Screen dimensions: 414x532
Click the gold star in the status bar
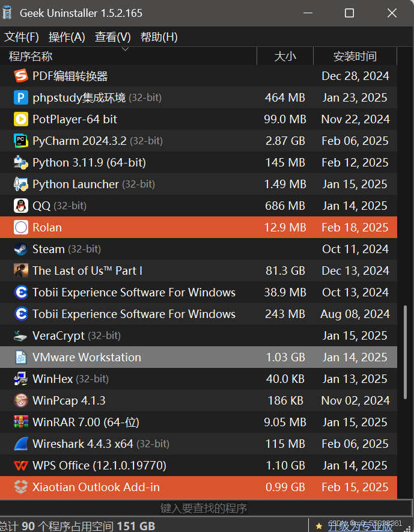click(x=318, y=526)
